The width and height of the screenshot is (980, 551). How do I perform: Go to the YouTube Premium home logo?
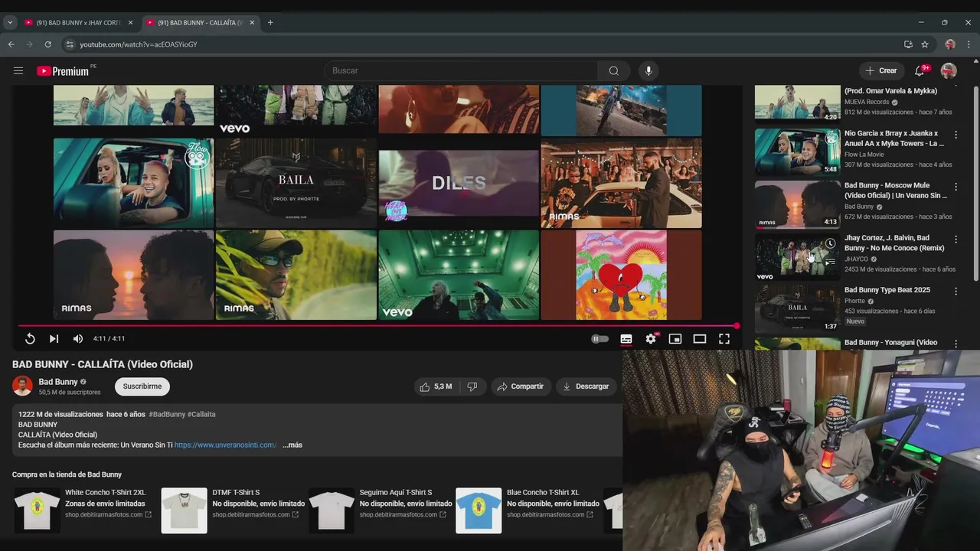click(63, 71)
